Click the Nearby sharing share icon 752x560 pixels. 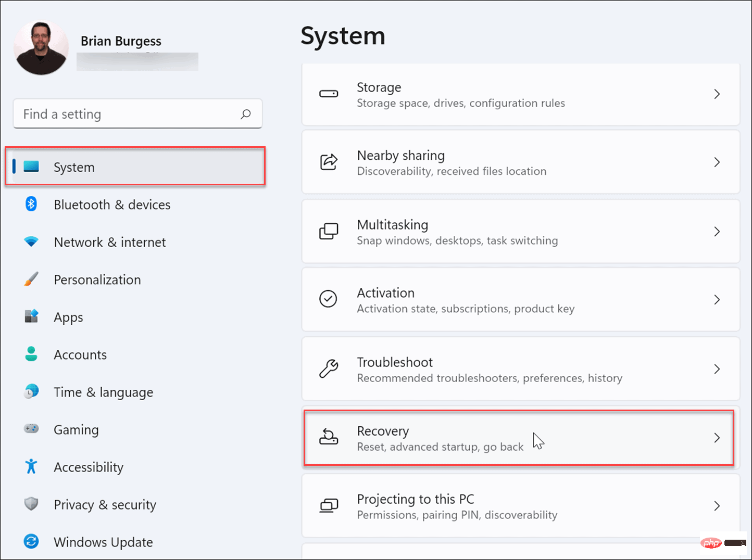coord(329,162)
